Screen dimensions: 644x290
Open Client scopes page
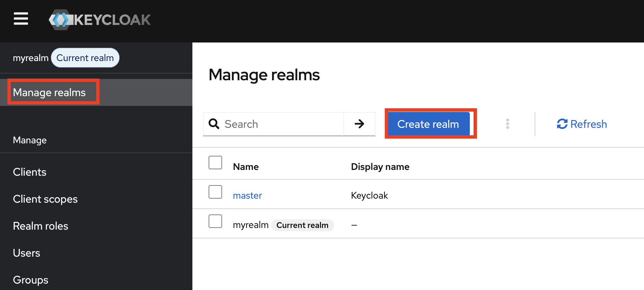[45, 199]
